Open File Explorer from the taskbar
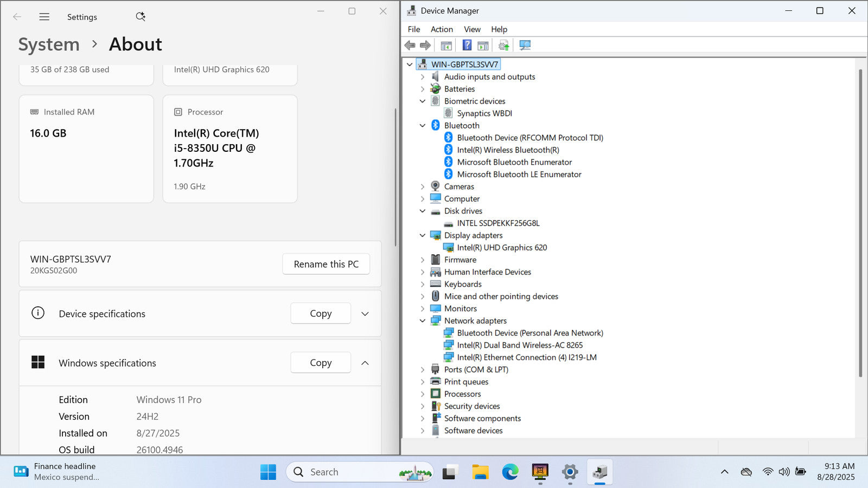Viewport: 868px width, 488px height. [480, 472]
